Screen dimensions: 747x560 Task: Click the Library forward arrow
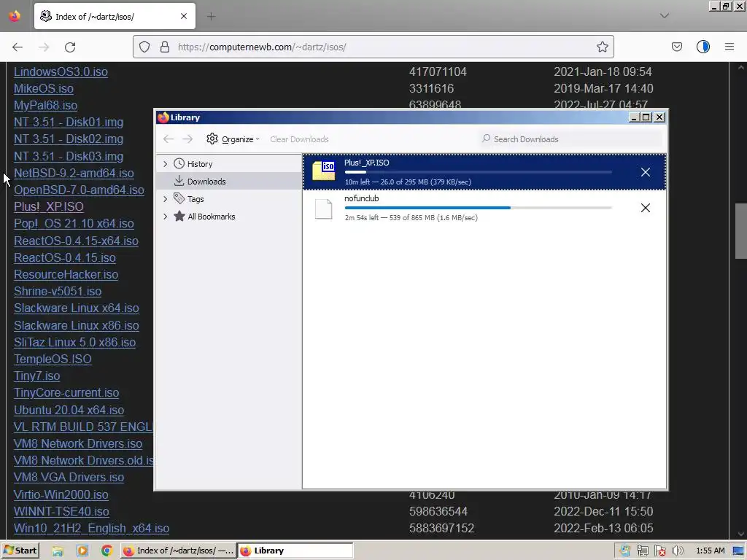coord(187,139)
